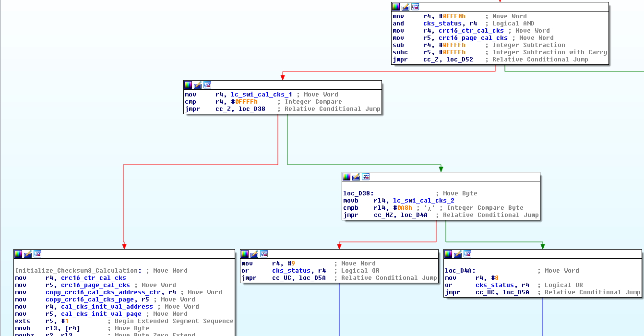Screen dimensions: 644x336
Task: Click lc_swi_cal_cks_1 variable name
Action: coord(262,95)
